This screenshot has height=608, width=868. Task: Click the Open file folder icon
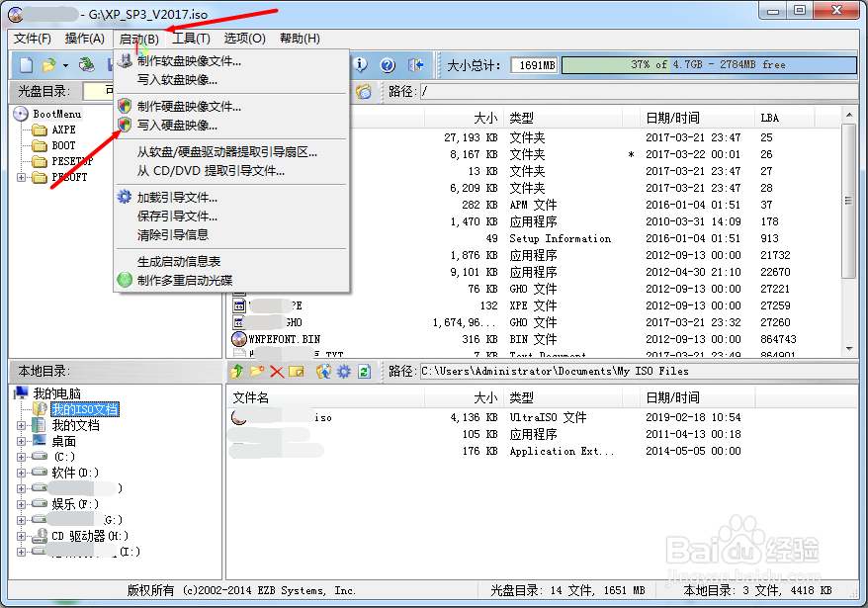coord(49,65)
